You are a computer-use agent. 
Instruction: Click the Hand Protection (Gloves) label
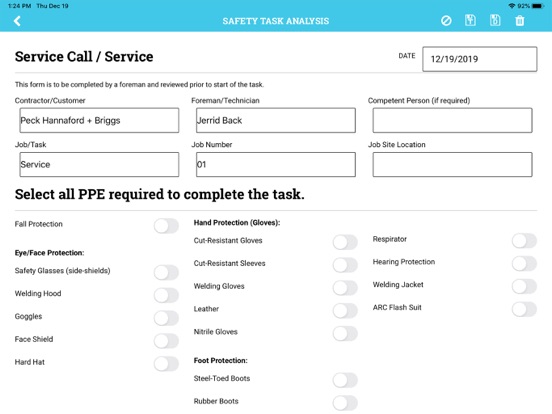237,222
